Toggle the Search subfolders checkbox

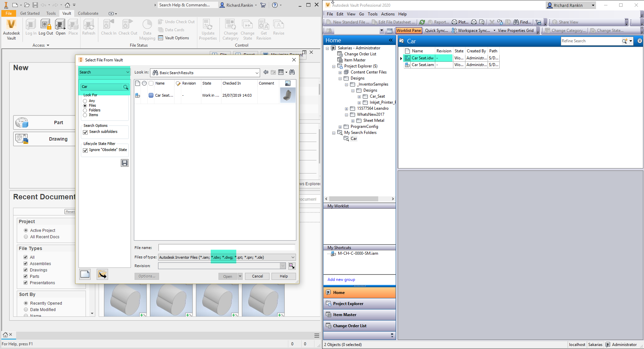pyautogui.click(x=85, y=132)
